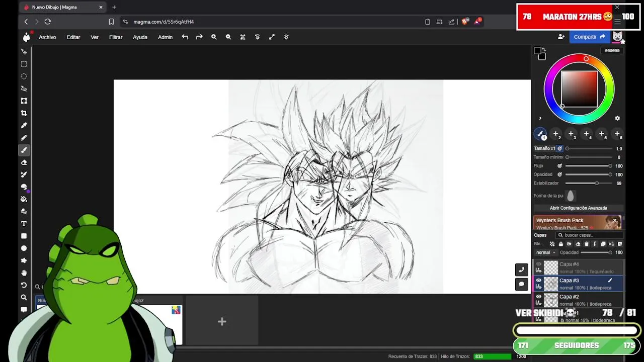The image size is (644, 362).
Task: Toggle visibility of Capa #4 layer
Action: pyautogui.click(x=538, y=264)
